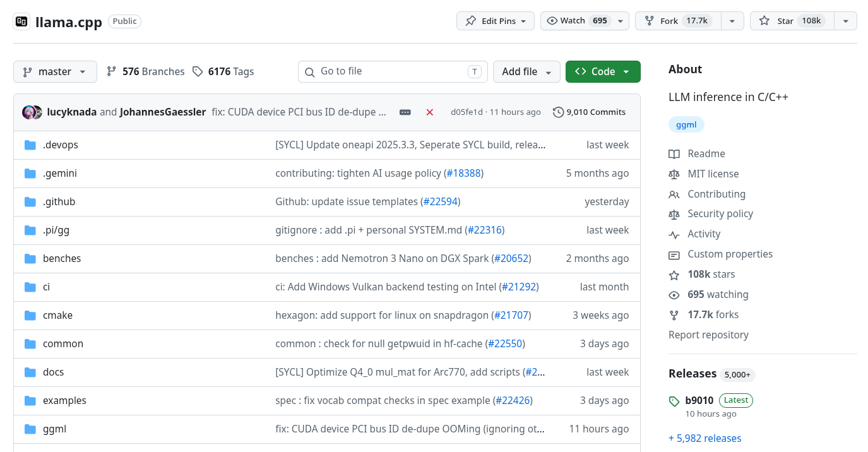
Task: View 6176 Tags
Action: [223, 71]
